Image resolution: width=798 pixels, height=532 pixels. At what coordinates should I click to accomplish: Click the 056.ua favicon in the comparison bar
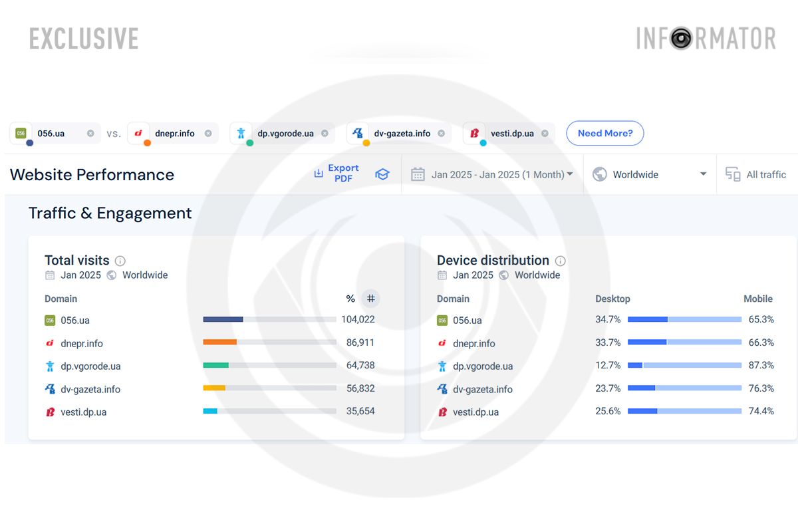pos(21,133)
